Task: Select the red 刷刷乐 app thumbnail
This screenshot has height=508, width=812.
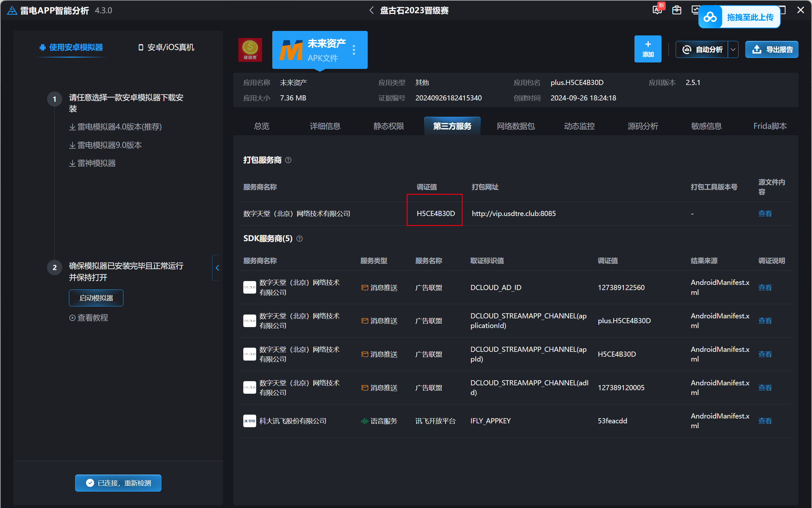Action: (250, 50)
